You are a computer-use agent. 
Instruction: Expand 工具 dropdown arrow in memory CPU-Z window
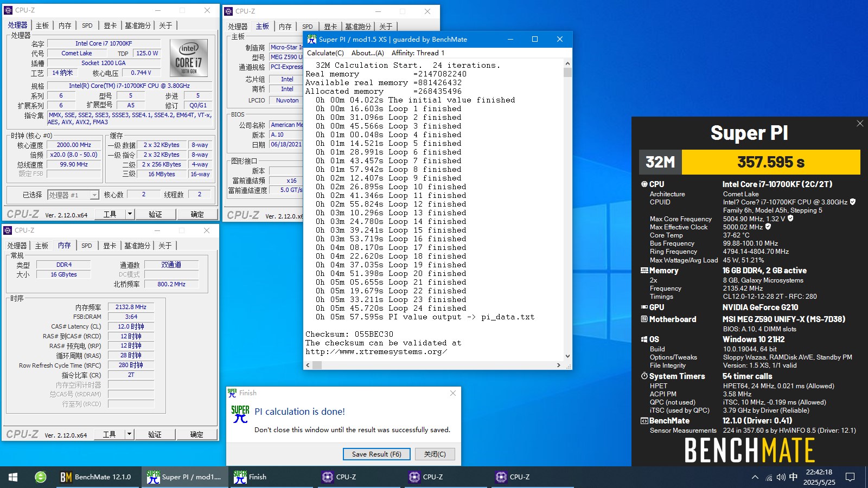coord(129,434)
